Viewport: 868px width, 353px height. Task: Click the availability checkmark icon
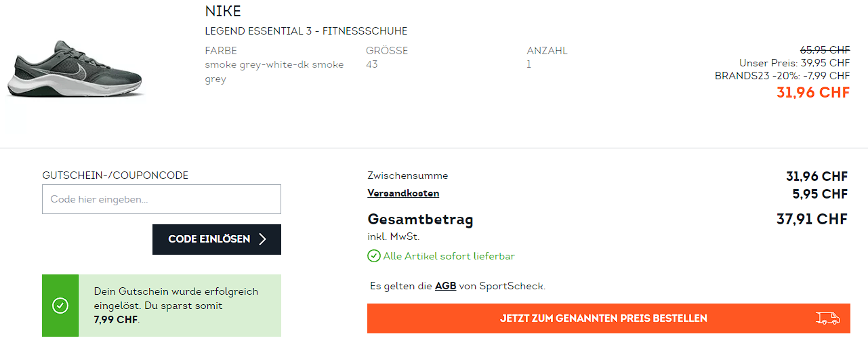[373, 256]
